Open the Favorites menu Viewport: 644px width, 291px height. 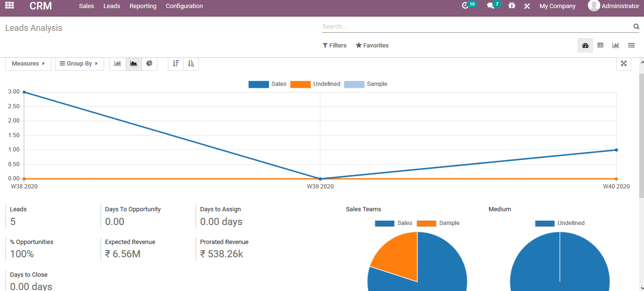point(372,45)
